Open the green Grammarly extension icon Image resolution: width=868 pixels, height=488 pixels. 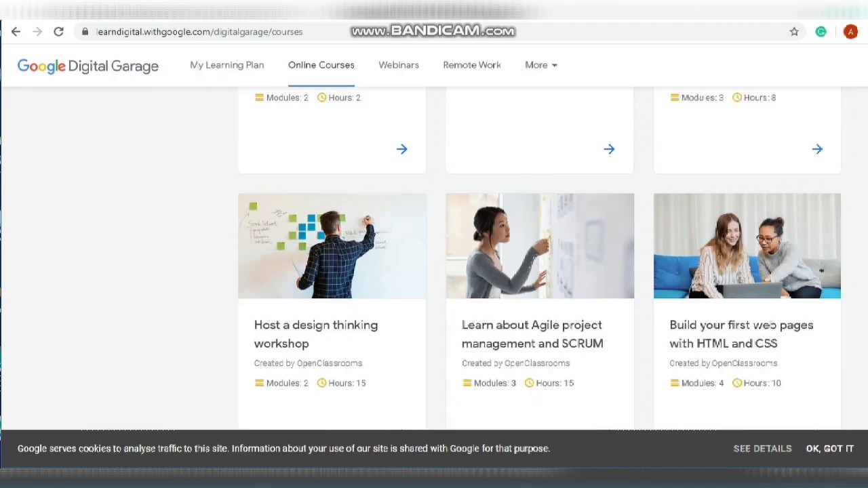(x=821, y=32)
